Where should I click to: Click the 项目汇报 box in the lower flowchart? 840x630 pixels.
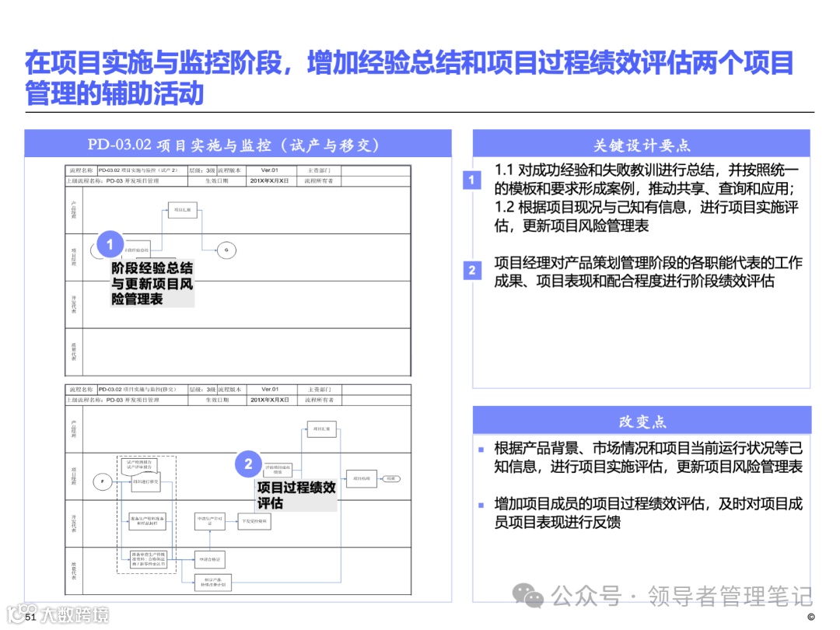point(321,429)
